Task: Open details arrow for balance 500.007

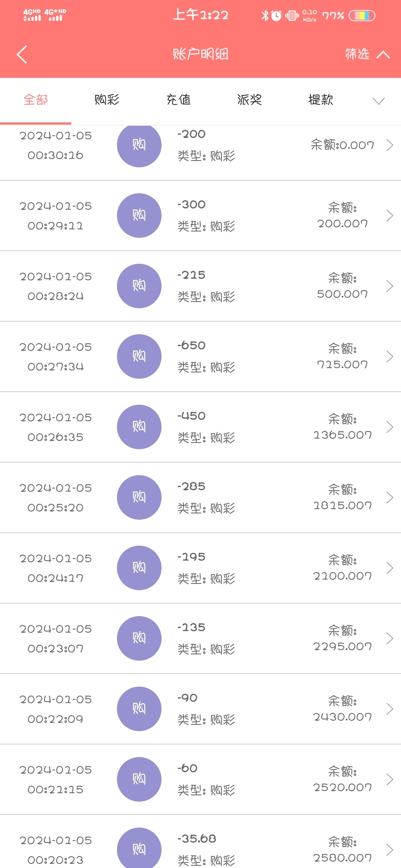Action: pyautogui.click(x=389, y=286)
